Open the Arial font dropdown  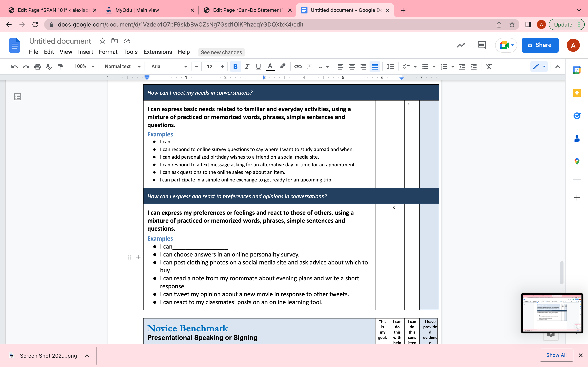coord(169,66)
